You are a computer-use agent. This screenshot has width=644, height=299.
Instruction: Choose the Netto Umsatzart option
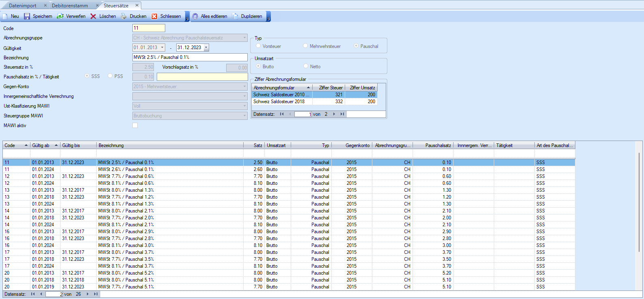coord(306,66)
